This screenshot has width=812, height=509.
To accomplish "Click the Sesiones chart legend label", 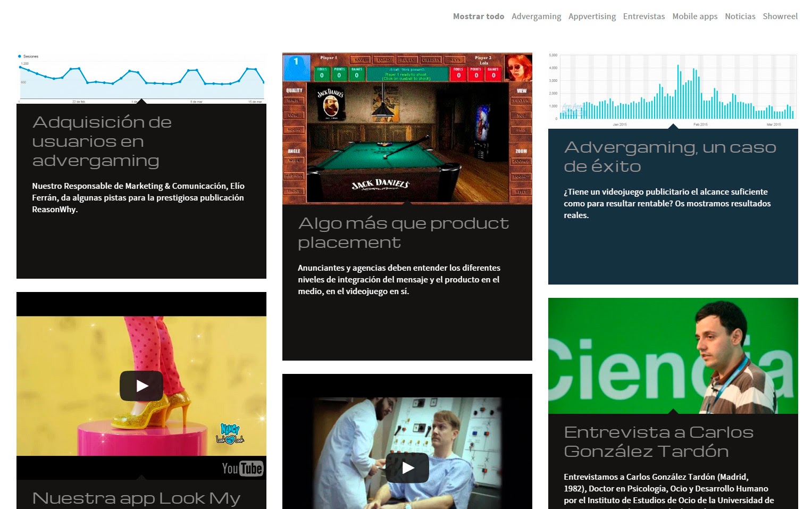I will point(31,56).
